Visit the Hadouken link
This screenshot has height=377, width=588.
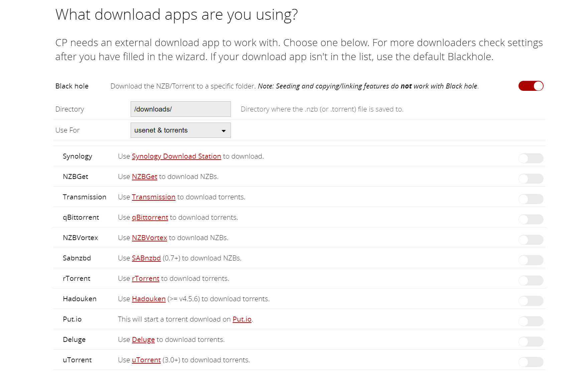click(x=149, y=299)
